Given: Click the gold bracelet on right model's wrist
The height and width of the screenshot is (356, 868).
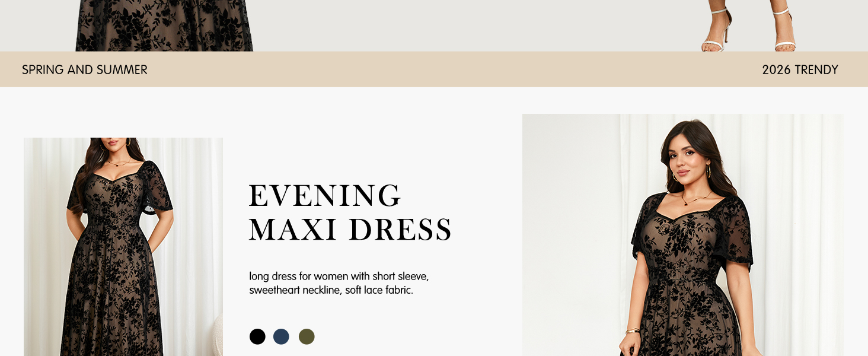Looking at the screenshot, I should pyautogui.click(x=633, y=331).
